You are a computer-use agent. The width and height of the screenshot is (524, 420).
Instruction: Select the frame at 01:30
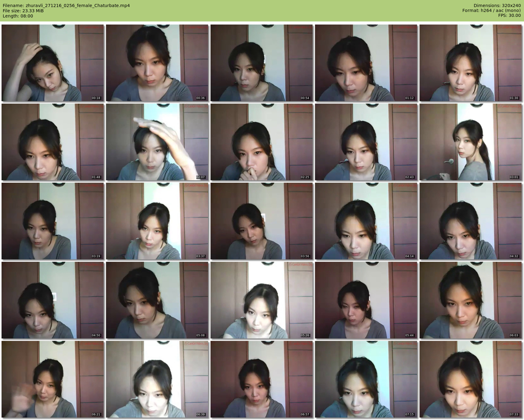click(470, 63)
